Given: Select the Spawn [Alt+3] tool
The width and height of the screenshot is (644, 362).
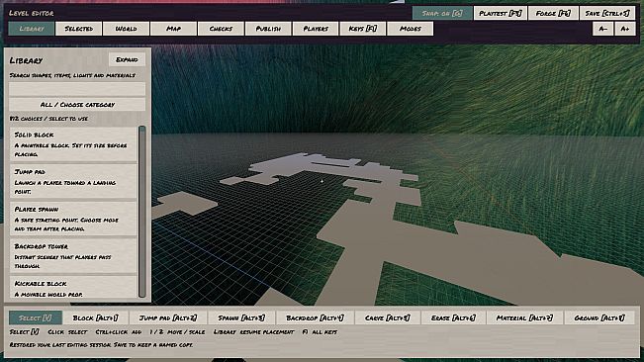Looking at the screenshot, I should click(x=241, y=317).
